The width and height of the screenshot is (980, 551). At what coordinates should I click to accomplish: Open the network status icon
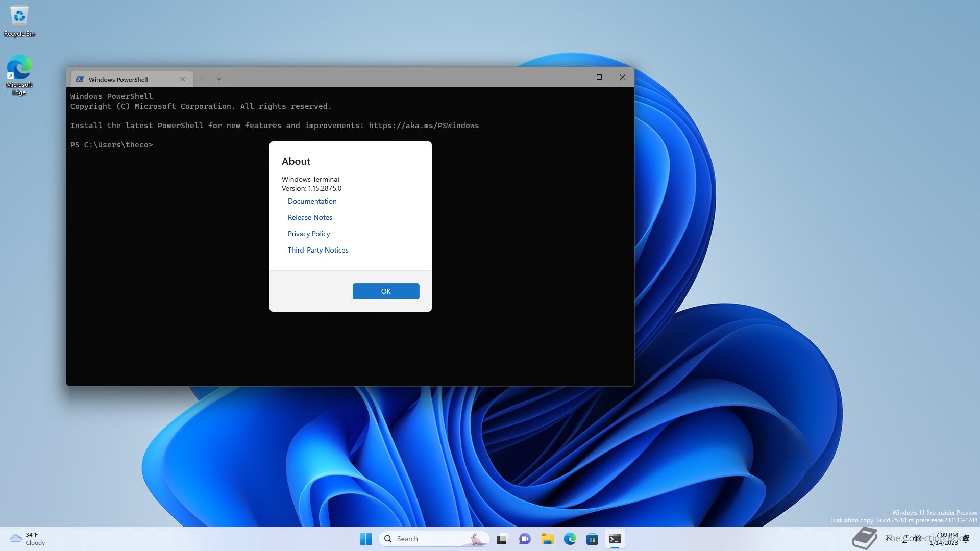point(905,539)
